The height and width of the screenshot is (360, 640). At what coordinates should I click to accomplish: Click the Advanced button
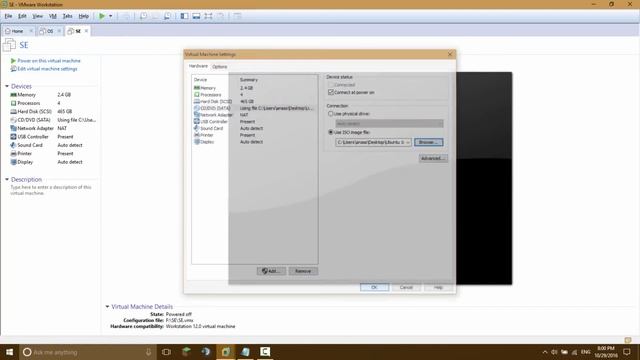[x=433, y=158]
